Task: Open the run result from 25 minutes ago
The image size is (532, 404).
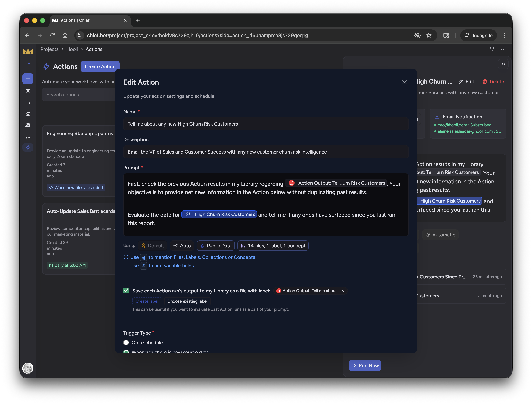Action: 461,277
